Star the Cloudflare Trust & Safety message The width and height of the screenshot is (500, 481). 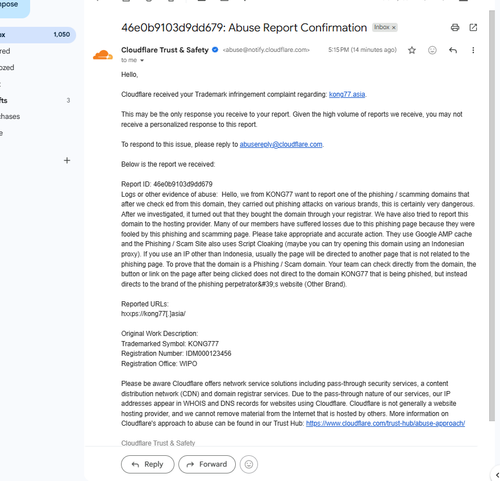coord(412,50)
